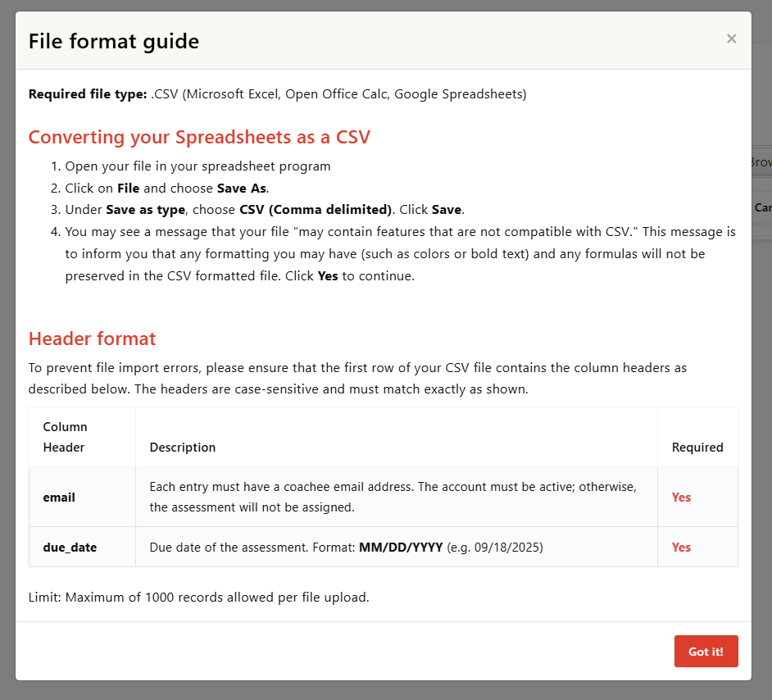This screenshot has width=772, height=700.
Task: Click the bold 'MM/DD/YYYY' format text
Action: click(401, 547)
